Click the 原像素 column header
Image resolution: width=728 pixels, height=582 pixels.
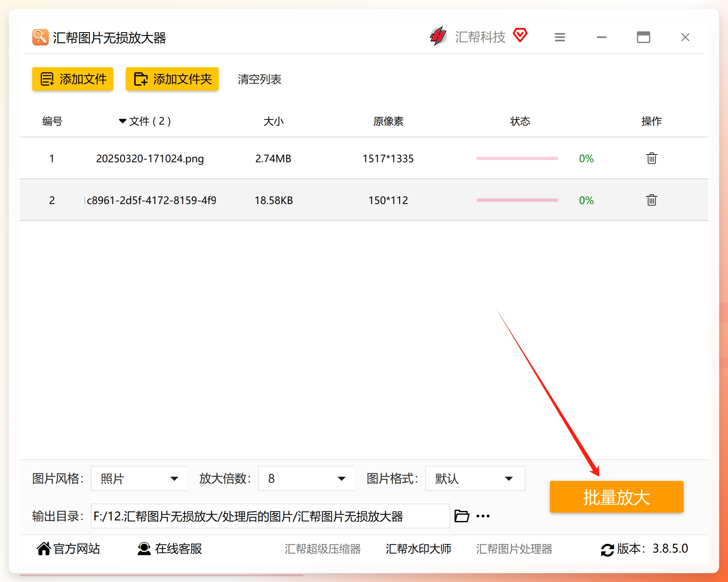coord(388,121)
